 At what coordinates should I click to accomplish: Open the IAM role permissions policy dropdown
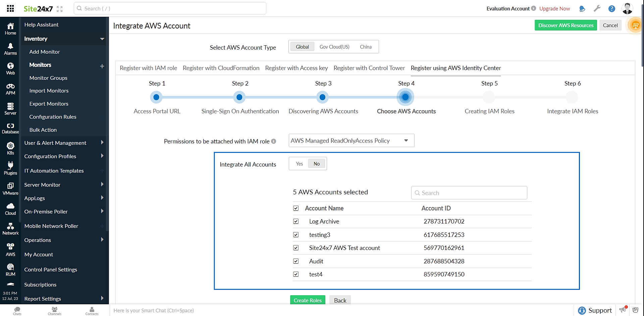[x=352, y=141]
